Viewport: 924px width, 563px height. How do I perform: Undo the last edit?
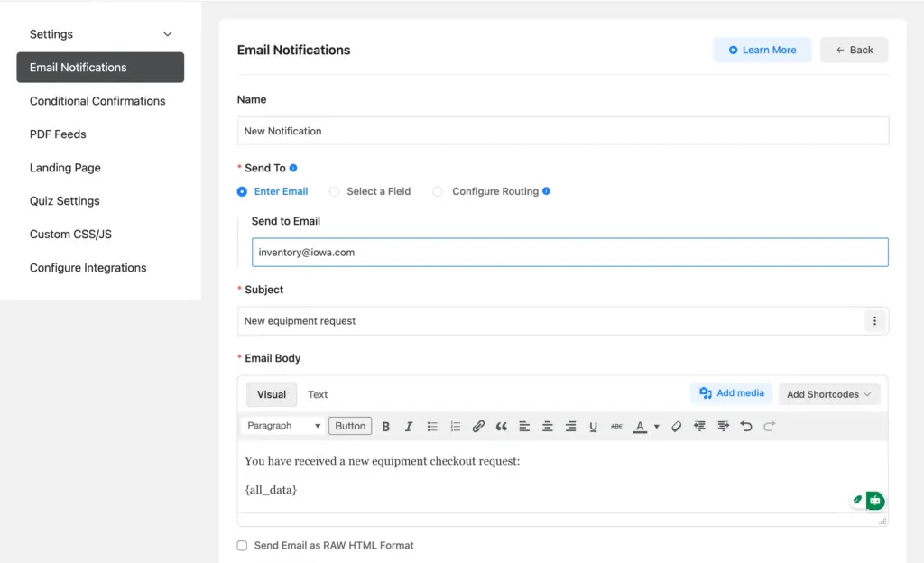[x=744, y=426]
